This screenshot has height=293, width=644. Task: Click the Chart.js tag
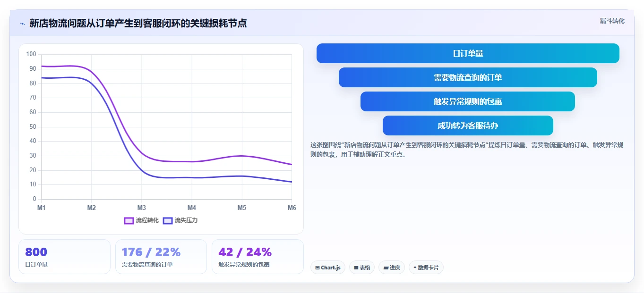pyautogui.click(x=328, y=268)
